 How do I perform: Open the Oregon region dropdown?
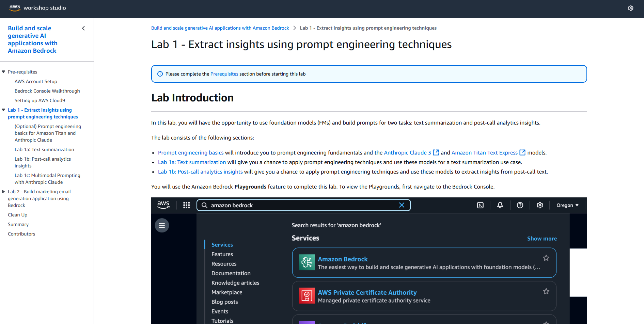[x=567, y=205]
